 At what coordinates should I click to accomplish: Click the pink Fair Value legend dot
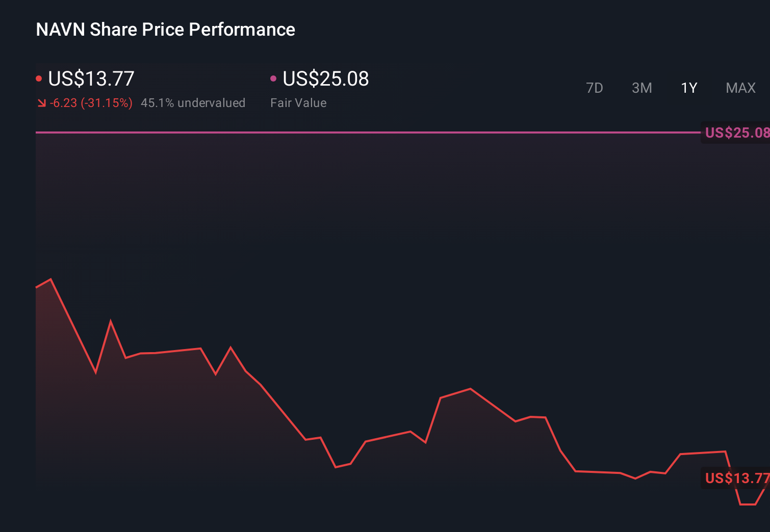[x=274, y=78]
